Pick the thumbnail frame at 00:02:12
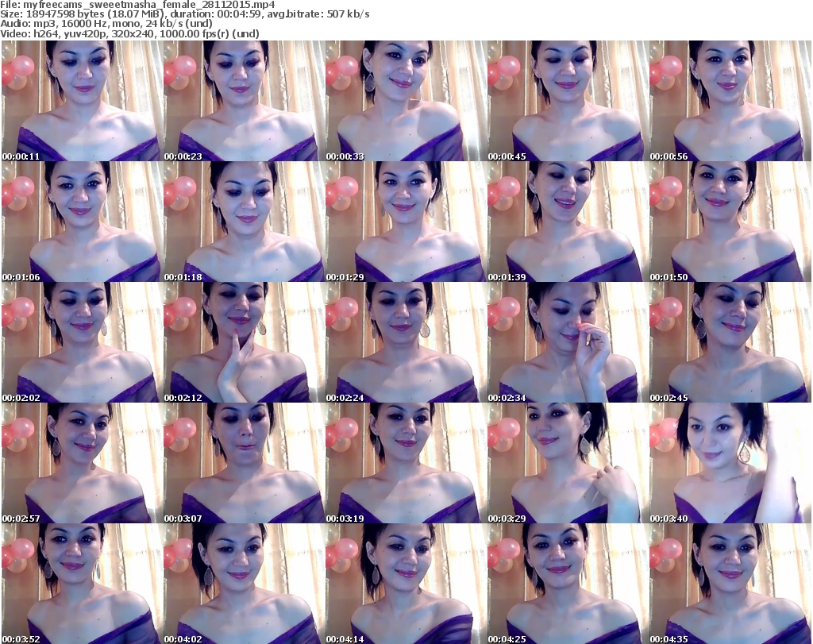This screenshot has height=644, width=813. (x=245, y=342)
